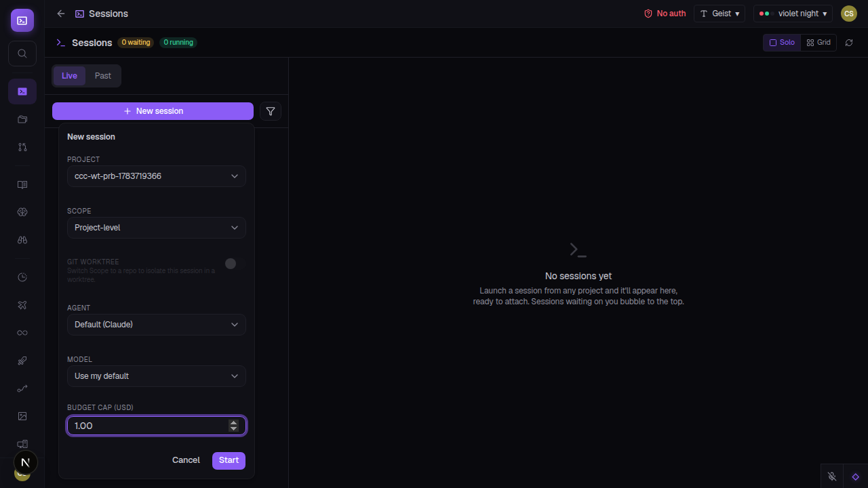
Task: Open the brain icon in the sidebar
Action: [x=22, y=212]
